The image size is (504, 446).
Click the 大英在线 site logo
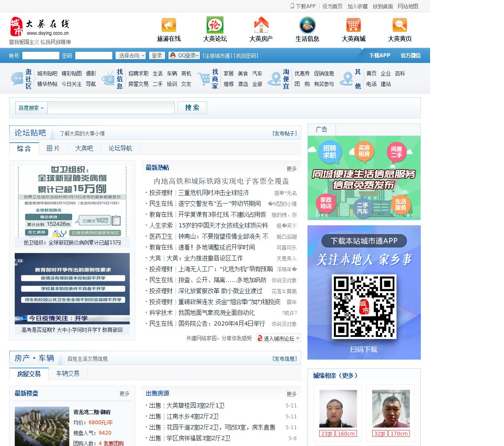coord(39,27)
